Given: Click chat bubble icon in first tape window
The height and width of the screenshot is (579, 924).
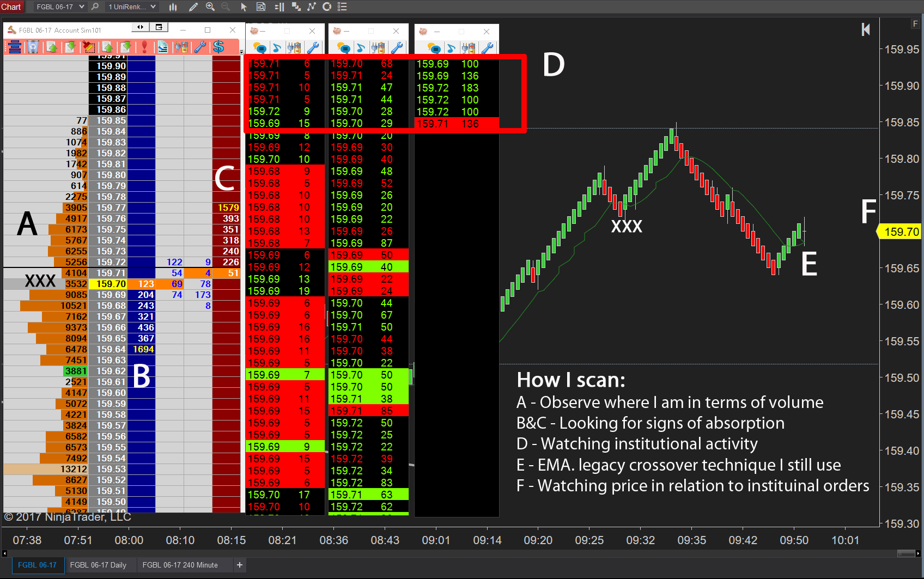Looking at the screenshot, I should coord(260,48).
